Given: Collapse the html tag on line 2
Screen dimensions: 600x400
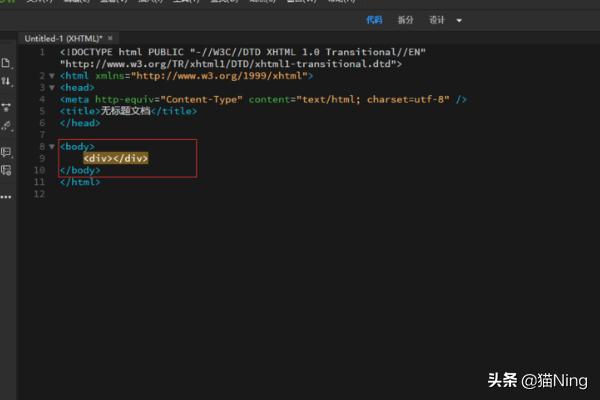Looking at the screenshot, I should [52, 76].
